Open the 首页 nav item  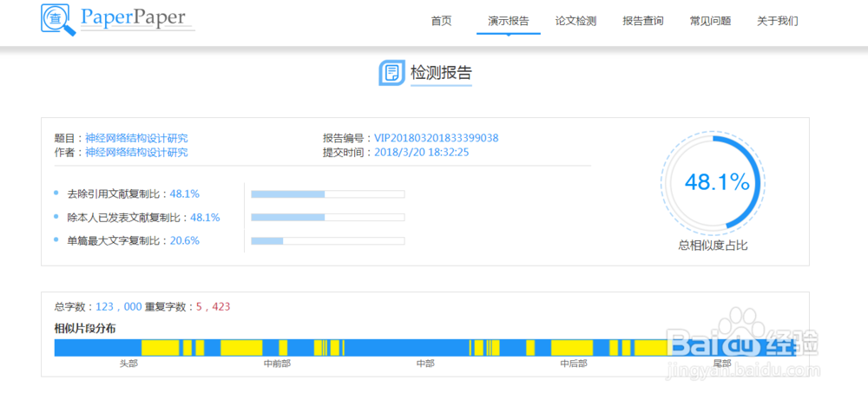click(441, 21)
